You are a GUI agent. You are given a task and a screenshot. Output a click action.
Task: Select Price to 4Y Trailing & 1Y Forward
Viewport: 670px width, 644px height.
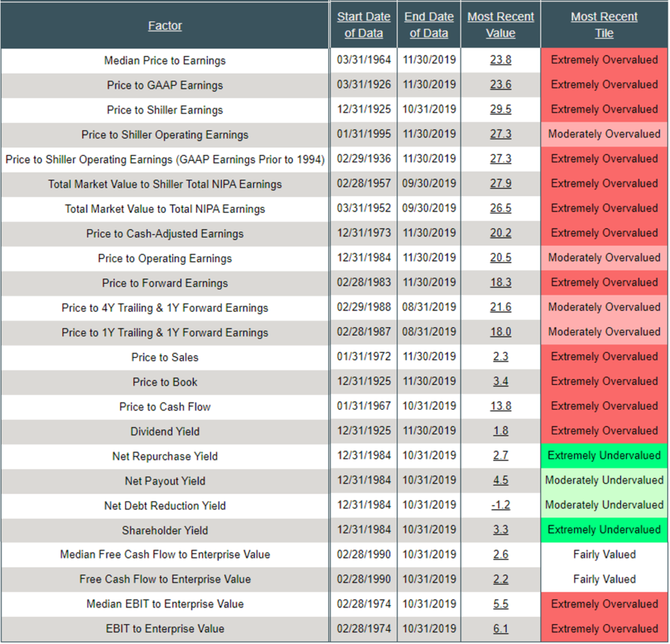(165, 309)
